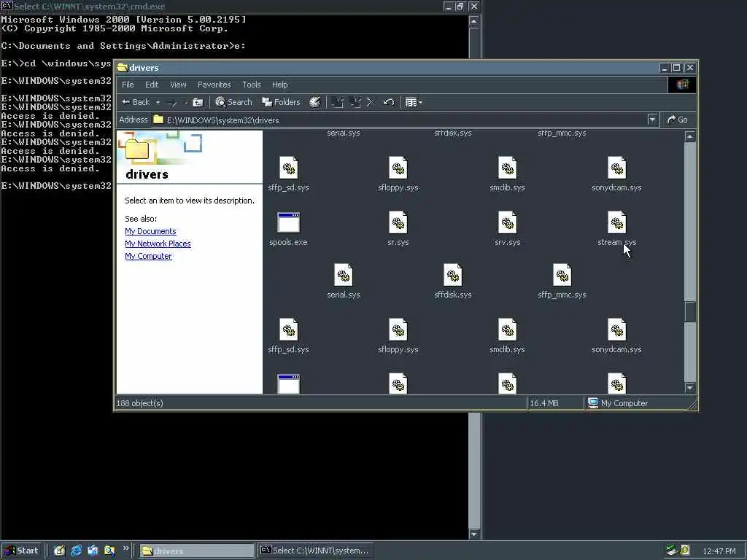Click the Go button beside the Address bar

(677, 120)
